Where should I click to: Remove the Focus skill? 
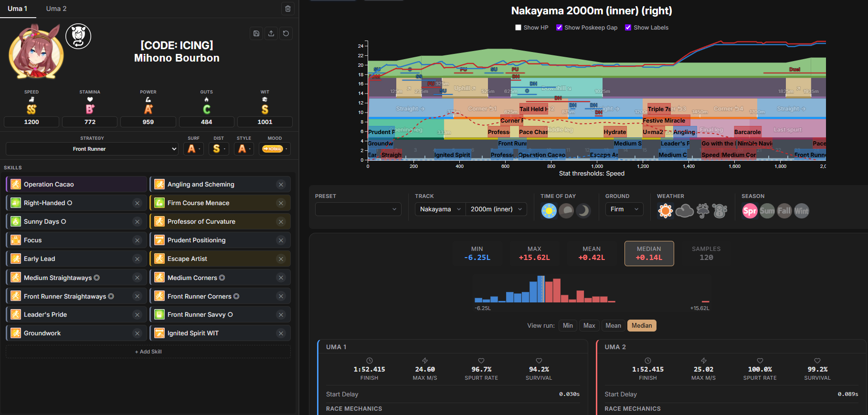[138, 240]
